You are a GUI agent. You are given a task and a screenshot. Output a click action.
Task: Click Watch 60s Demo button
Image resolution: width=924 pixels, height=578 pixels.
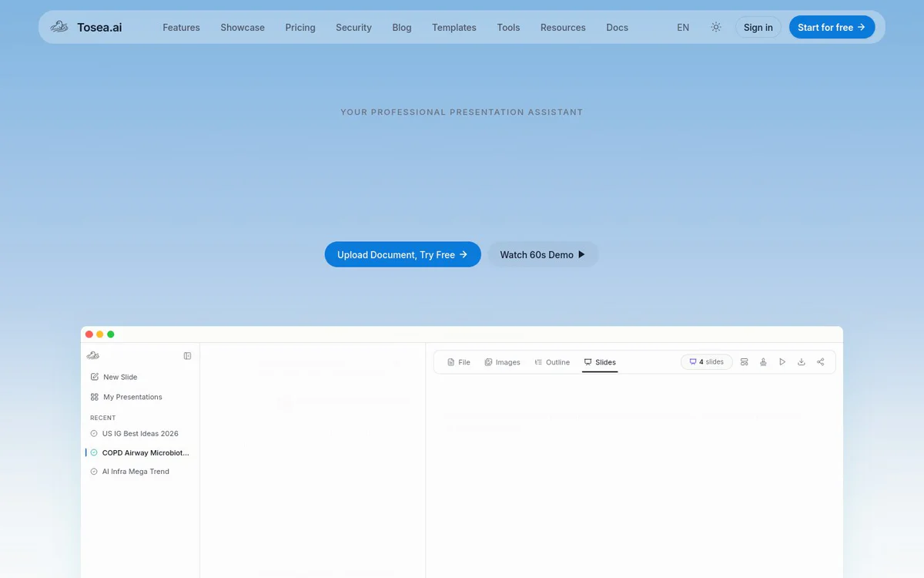point(543,254)
